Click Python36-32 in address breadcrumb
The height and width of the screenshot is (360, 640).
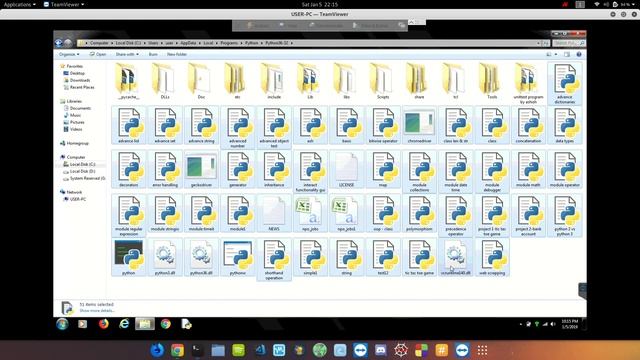276,43
